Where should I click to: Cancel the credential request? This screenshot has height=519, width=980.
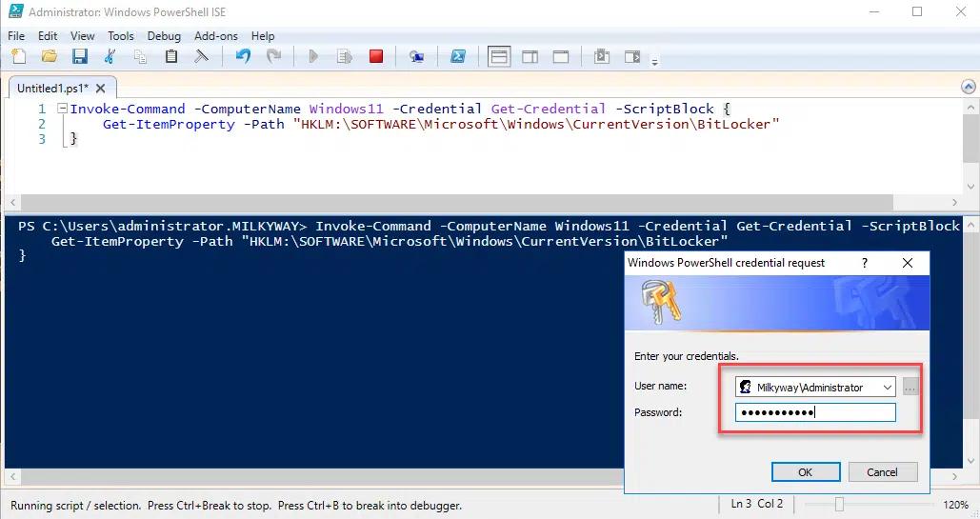883,472
